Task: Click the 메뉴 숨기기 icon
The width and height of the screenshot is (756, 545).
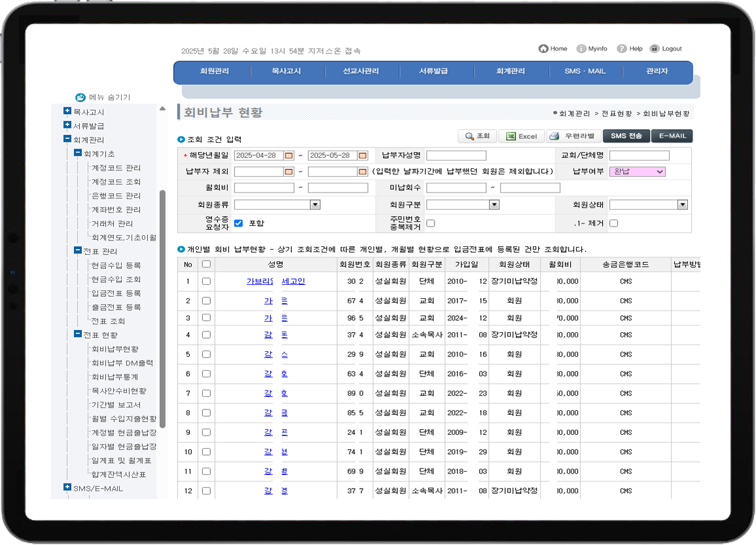Action: (x=80, y=97)
